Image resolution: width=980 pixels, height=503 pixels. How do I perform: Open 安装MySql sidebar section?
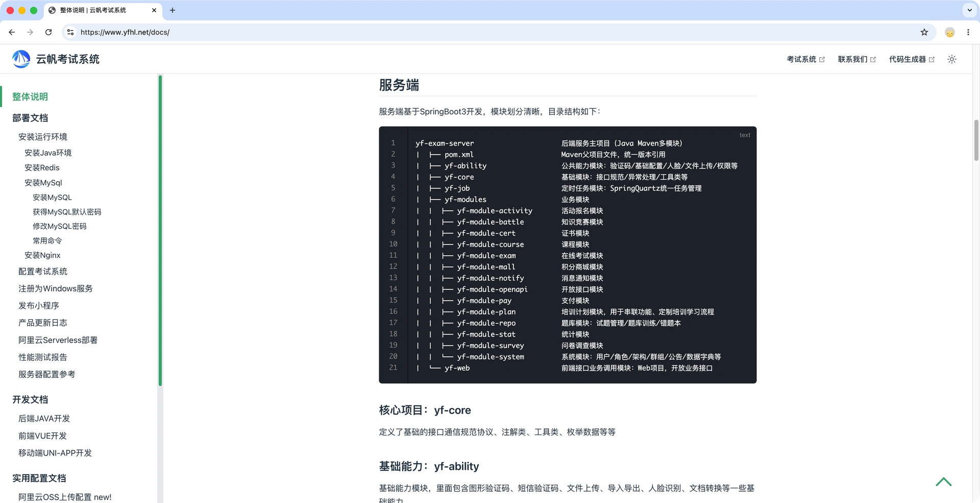point(43,182)
